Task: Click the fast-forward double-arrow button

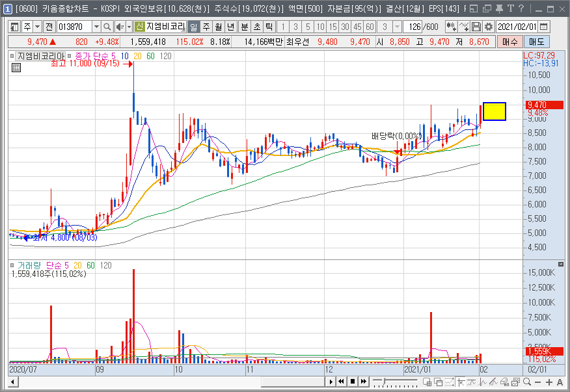Action: pyautogui.click(x=364, y=382)
